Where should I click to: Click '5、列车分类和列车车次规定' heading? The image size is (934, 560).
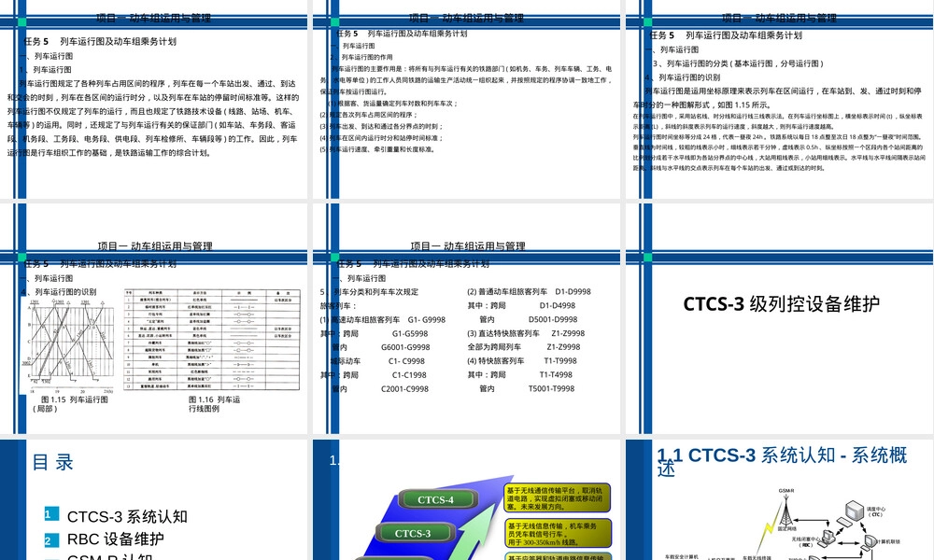point(369,292)
